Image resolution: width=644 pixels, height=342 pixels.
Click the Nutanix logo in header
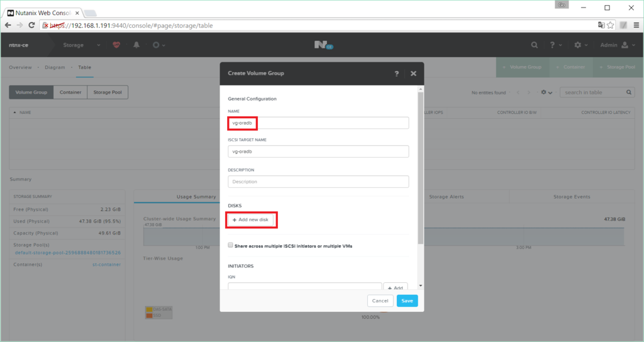[323, 45]
